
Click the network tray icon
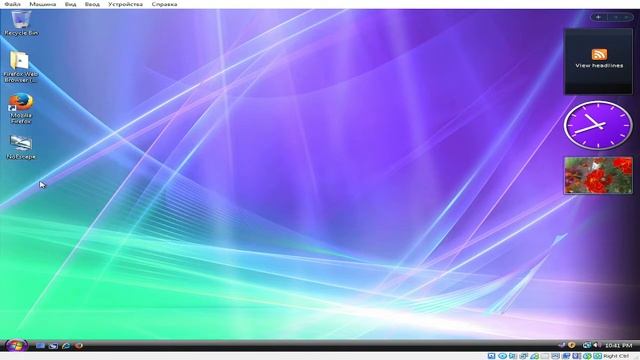(587, 345)
